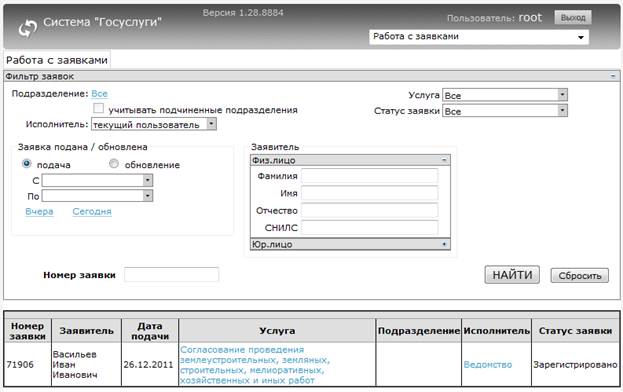Click the Заявитель column header
The image size is (623, 392).
[86, 331]
